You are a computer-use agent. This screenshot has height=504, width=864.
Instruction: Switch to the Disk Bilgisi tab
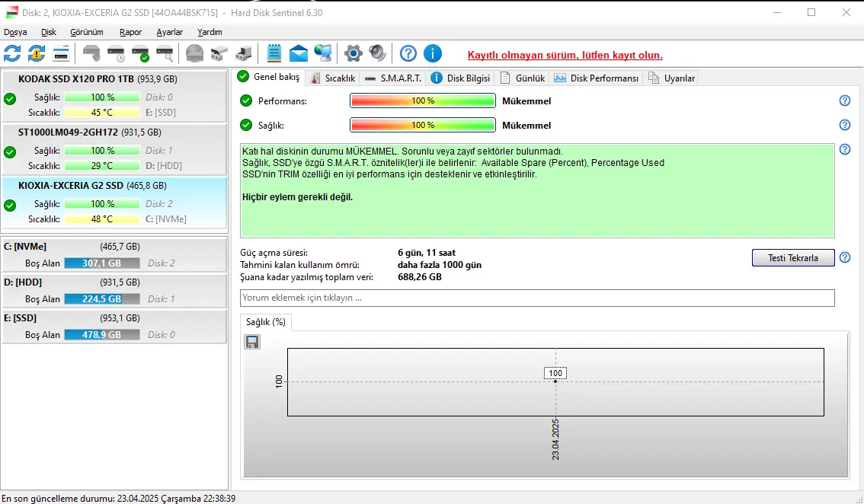click(460, 78)
